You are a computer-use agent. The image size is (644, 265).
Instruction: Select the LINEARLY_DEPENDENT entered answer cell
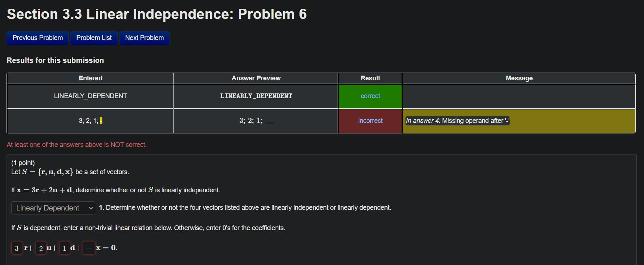pyautogui.click(x=90, y=96)
